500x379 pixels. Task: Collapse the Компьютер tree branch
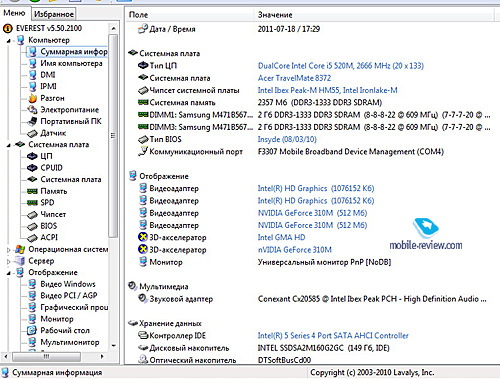(9, 41)
